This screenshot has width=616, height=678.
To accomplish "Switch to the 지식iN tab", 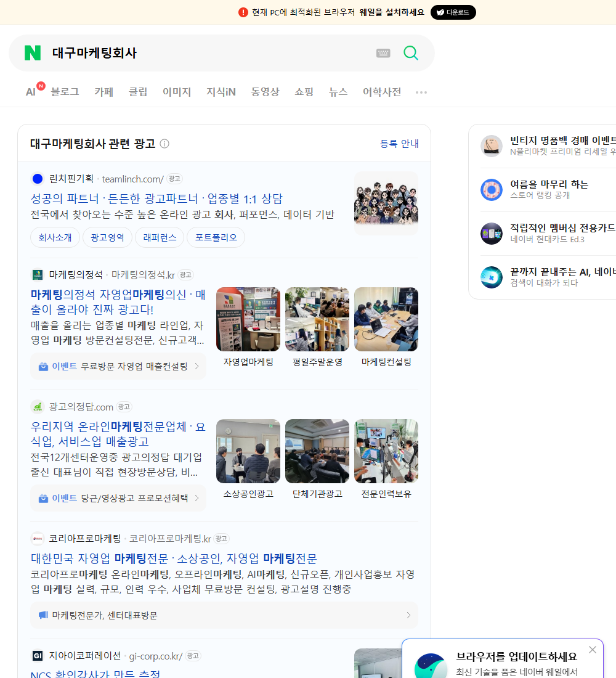I will [x=221, y=92].
